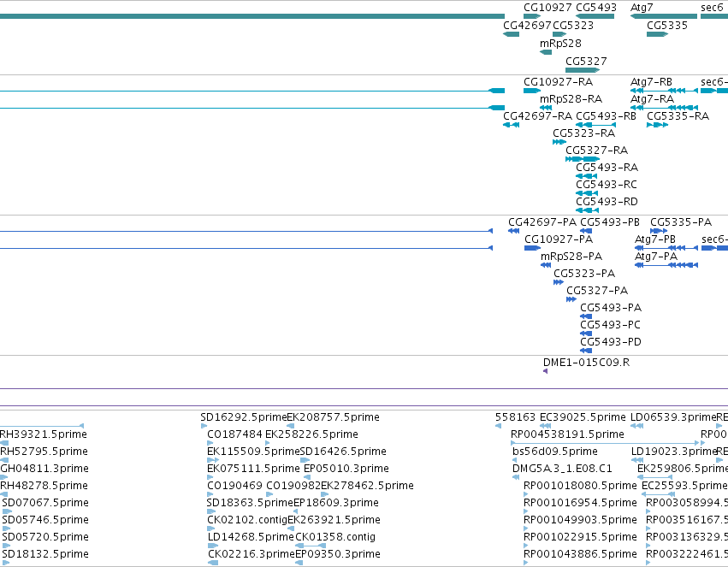Click EST bs56d09.5prime
Screen dimensions: 728x567
(x=514, y=460)
